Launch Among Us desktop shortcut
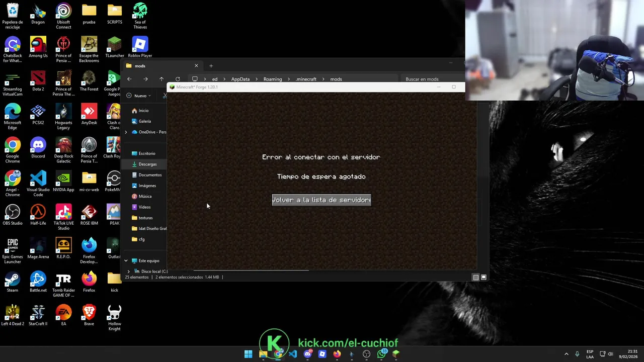This screenshot has height=362, width=644. [38, 47]
